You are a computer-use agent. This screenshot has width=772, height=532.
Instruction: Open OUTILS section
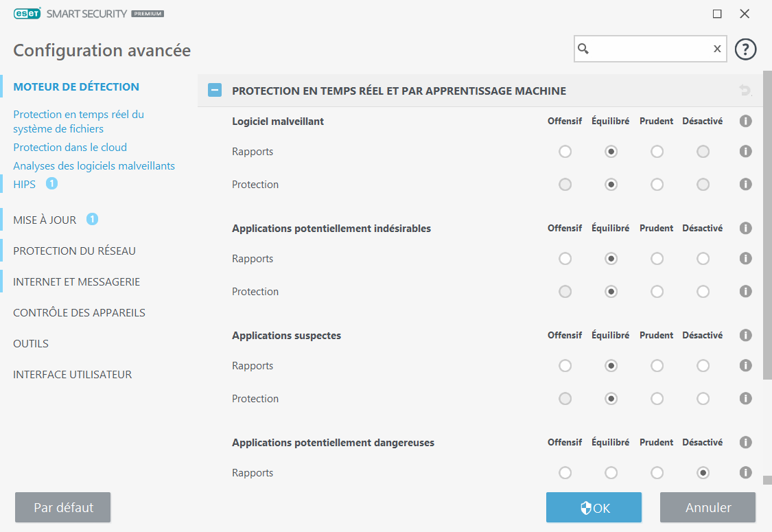point(31,343)
